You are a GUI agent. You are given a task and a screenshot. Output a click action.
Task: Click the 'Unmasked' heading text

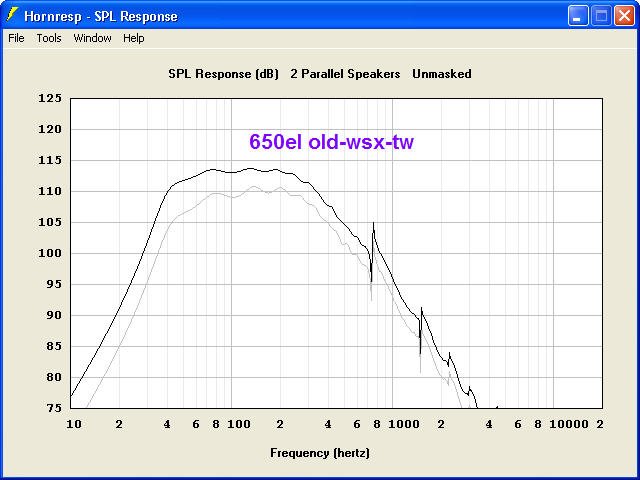[x=442, y=74]
